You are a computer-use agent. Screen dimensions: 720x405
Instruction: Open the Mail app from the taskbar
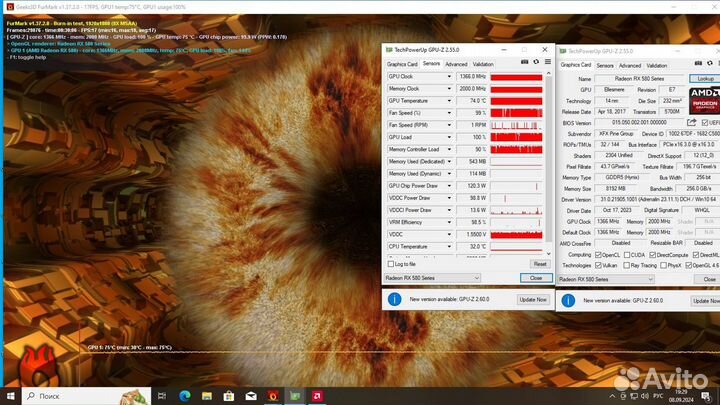tap(251, 396)
